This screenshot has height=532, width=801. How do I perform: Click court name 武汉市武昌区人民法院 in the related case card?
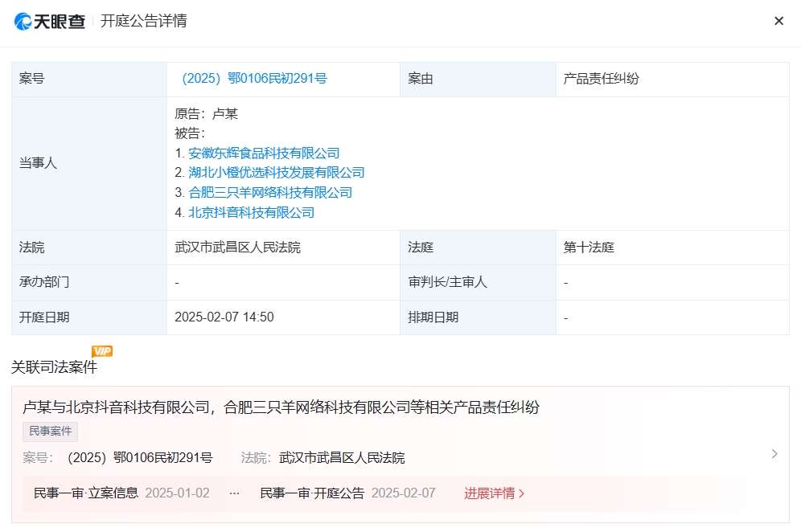[x=342, y=458]
